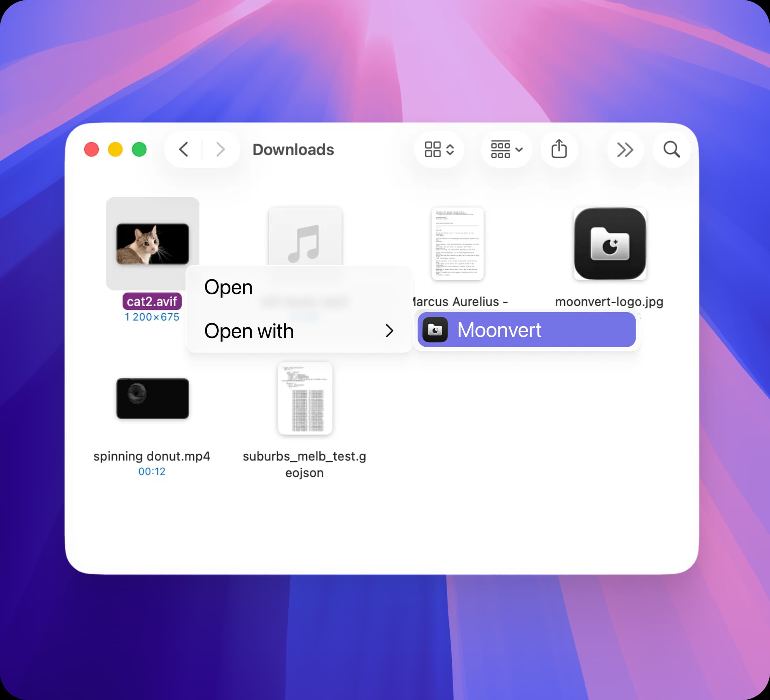This screenshot has width=770, height=700.
Task: Click the cat2.avif filename label
Action: (153, 301)
